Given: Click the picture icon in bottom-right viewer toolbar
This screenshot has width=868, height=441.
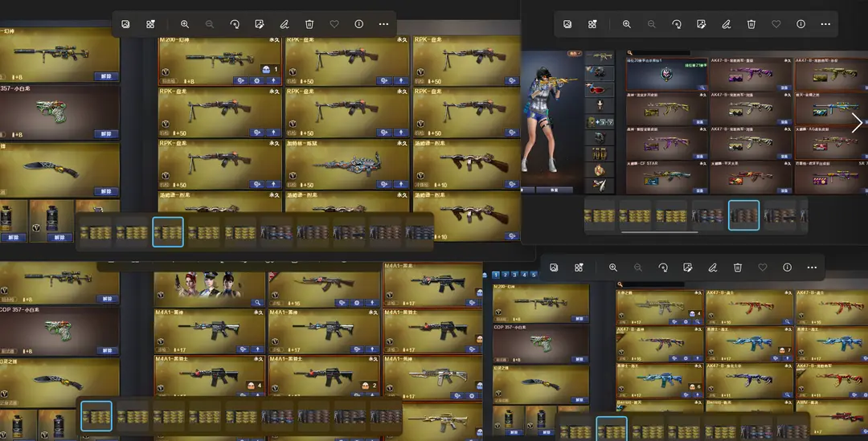Looking at the screenshot, I should (x=554, y=267).
